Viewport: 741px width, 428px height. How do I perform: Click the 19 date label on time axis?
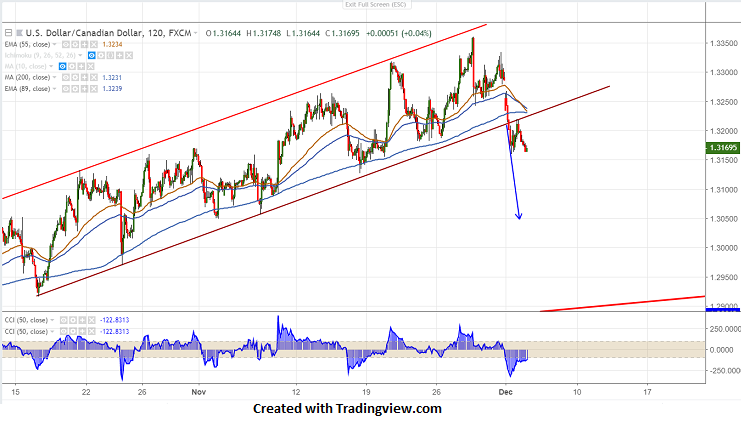[x=366, y=392]
